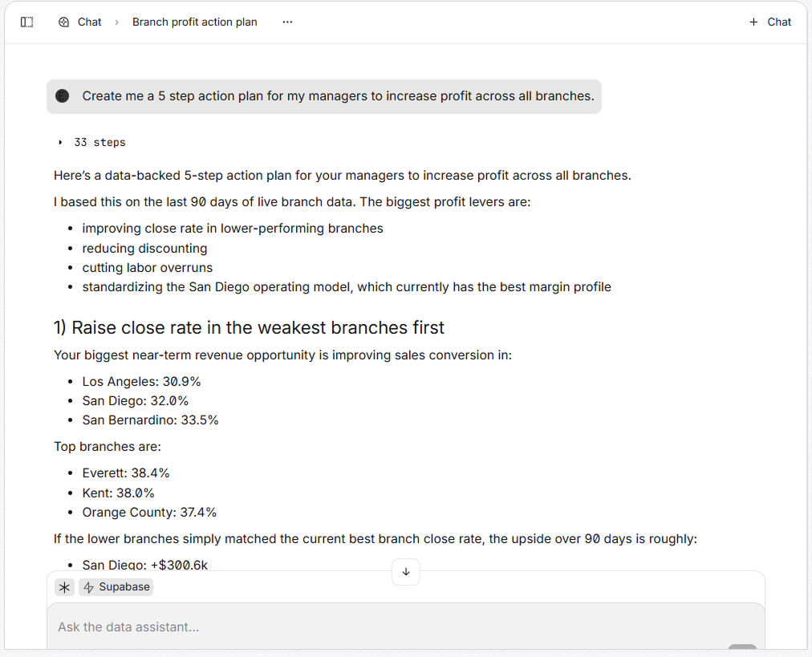Image resolution: width=812 pixels, height=657 pixels.
Task: Focus the Ask the data assistant input
Action: click(x=385, y=627)
